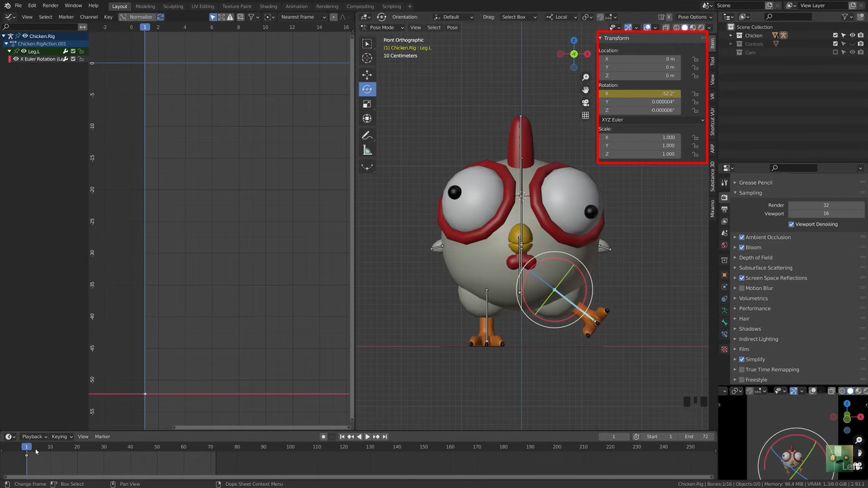Open the Playback dropdown in timeline
Viewport: 868px width, 488px height.
click(34, 436)
